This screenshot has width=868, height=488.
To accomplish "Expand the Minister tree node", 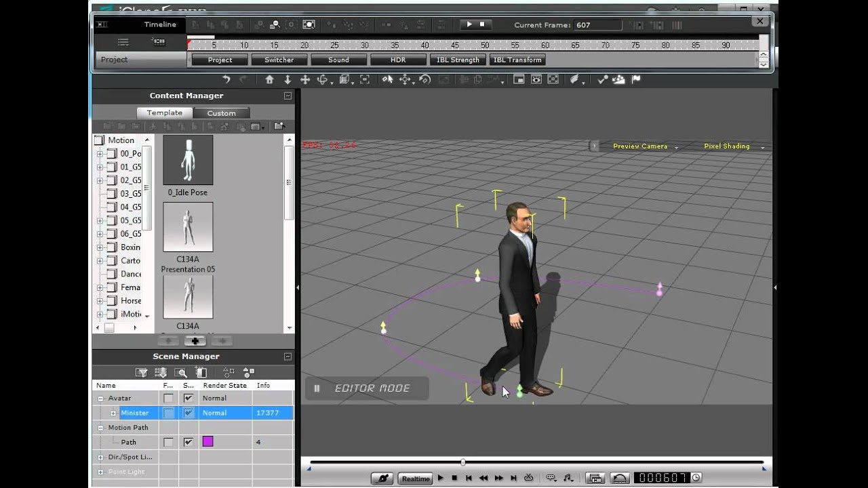I will pos(113,413).
